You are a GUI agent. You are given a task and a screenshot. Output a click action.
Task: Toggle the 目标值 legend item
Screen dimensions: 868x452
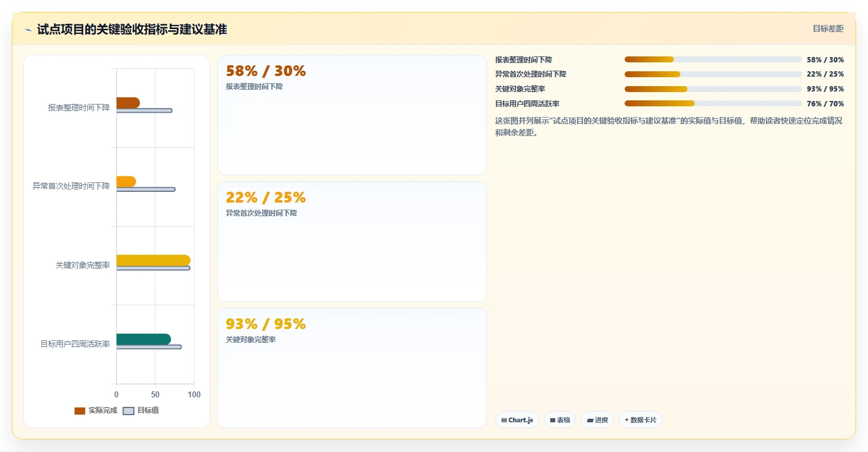(141, 410)
